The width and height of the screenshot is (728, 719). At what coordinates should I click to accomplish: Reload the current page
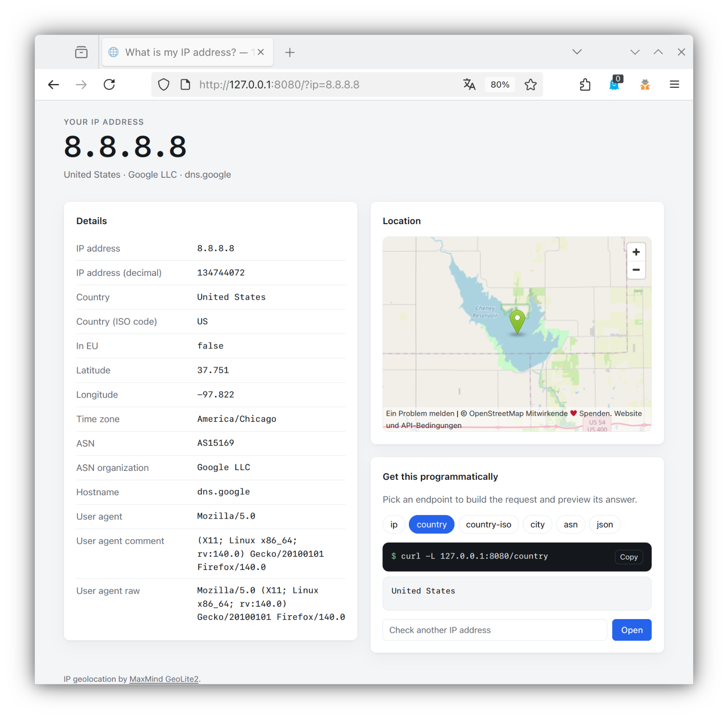tap(109, 84)
